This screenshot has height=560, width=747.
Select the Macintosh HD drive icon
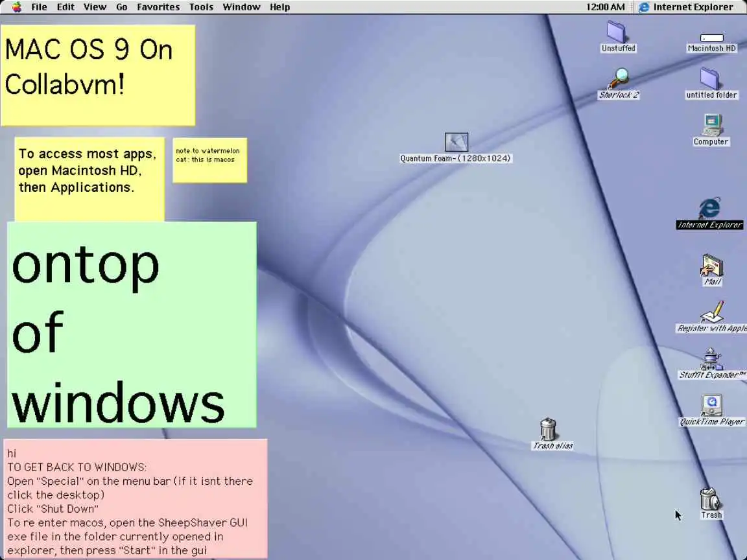tap(712, 38)
